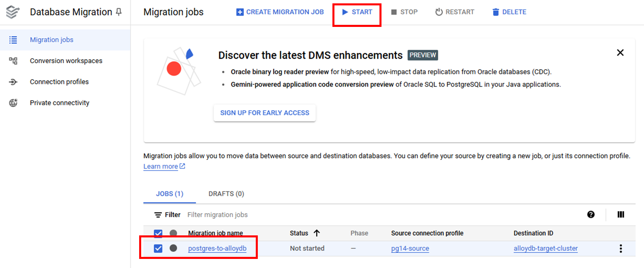The width and height of the screenshot is (644, 268).
Task: Click the Conversion workspaces sidebar icon
Action: [x=13, y=61]
